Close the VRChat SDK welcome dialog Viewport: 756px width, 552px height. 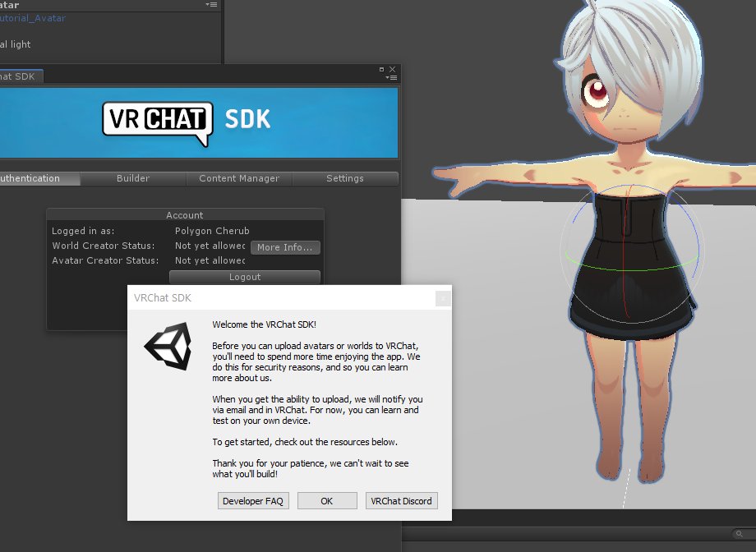[x=443, y=298]
